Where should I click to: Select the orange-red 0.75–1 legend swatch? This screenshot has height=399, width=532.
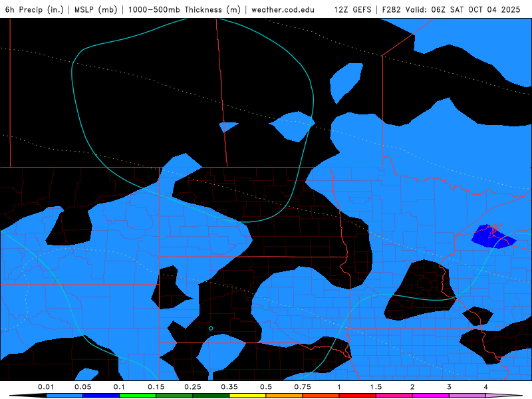[321, 396]
